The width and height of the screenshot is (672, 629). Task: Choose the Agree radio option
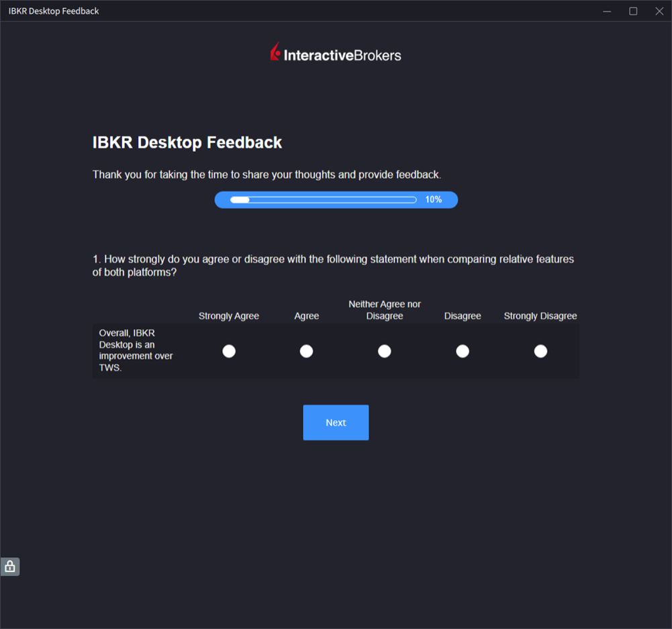(x=306, y=351)
